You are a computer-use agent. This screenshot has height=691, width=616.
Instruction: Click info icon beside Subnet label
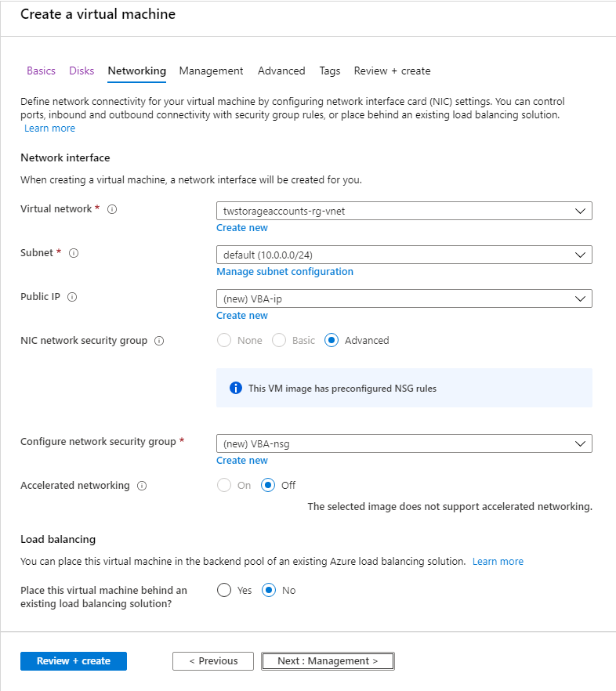tap(74, 254)
